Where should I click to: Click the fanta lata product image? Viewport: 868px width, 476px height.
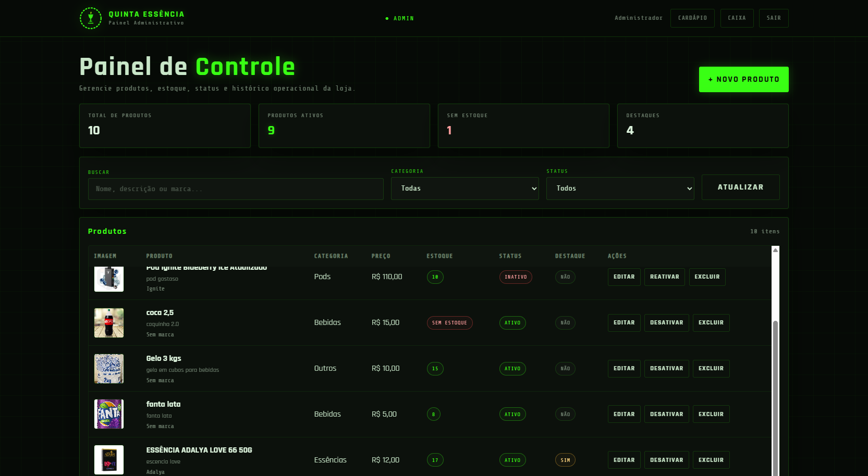click(109, 414)
